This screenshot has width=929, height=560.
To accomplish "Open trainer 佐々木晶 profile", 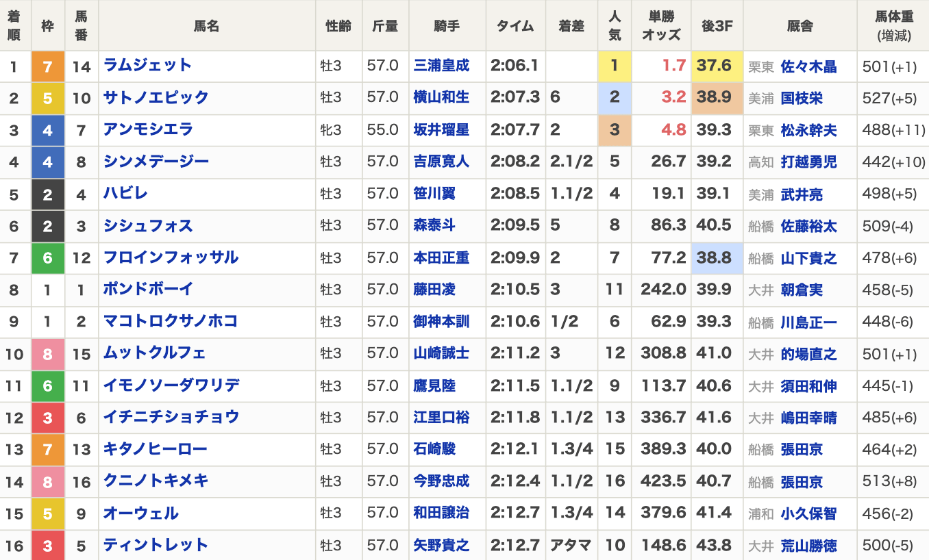I will pyautogui.click(x=809, y=67).
